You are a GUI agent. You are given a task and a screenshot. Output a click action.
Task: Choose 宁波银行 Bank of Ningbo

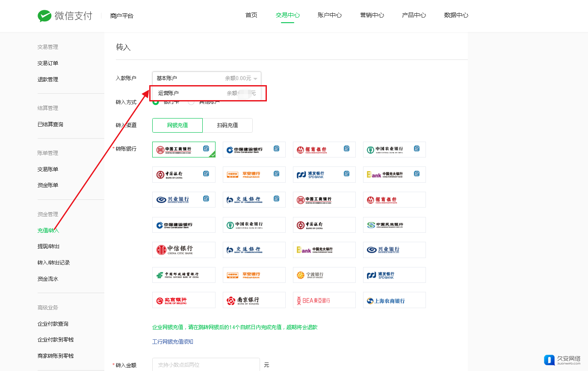[324, 275]
